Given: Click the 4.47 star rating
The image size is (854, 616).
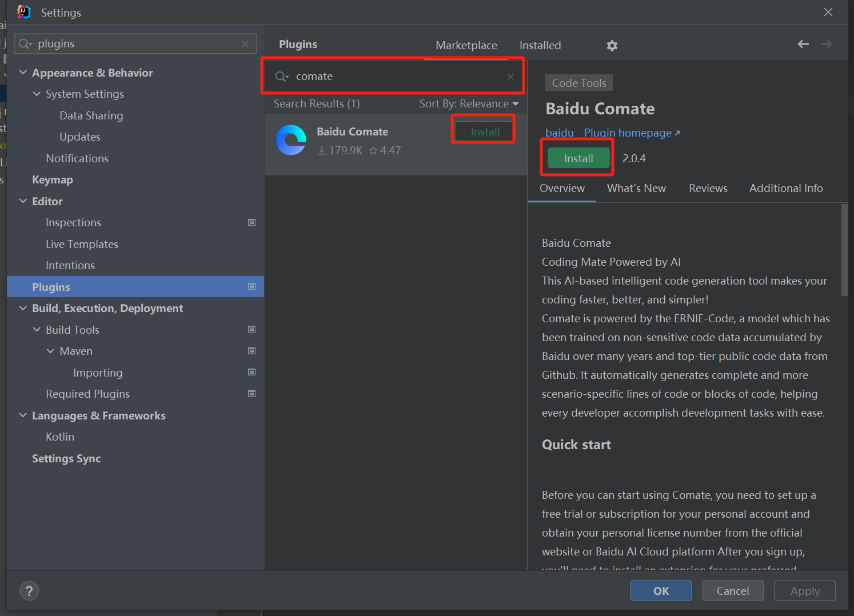Looking at the screenshot, I should [385, 150].
